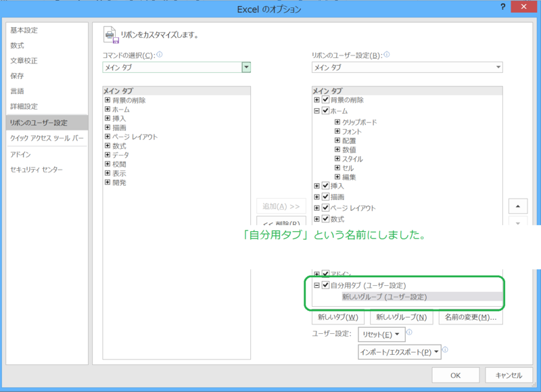Image resolution: width=541 pixels, height=392 pixels.
Task: Expand 開発 in left command list
Action: pos(108,182)
